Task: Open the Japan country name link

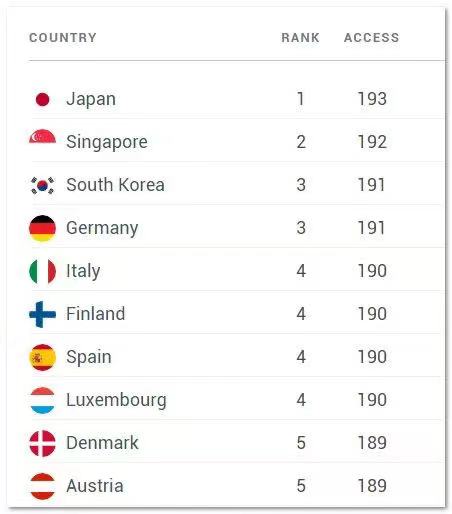Action: pyautogui.click(x=91, y=100)
